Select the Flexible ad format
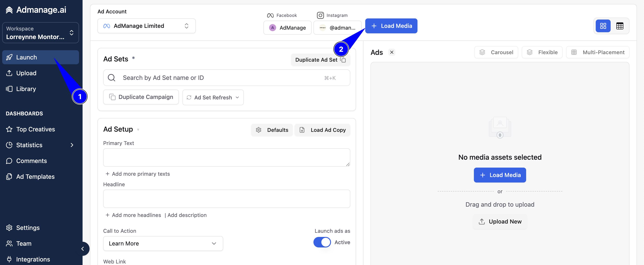 pos(542,52)
